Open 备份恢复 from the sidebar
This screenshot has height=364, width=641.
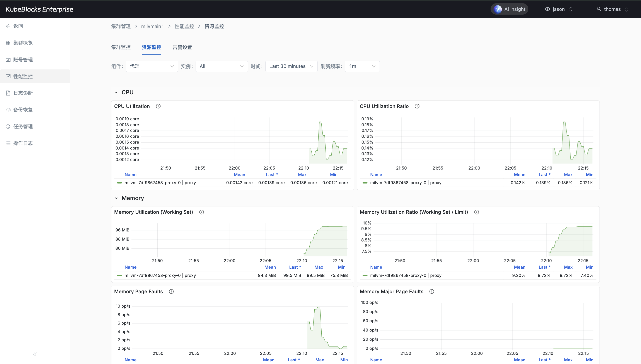coord(23,110)
